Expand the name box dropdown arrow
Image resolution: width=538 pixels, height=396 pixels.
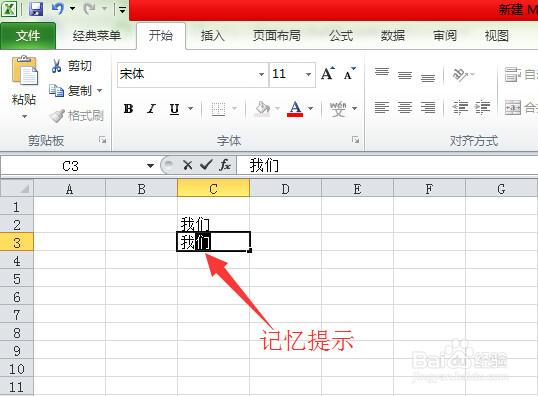[x=150, y=166]
